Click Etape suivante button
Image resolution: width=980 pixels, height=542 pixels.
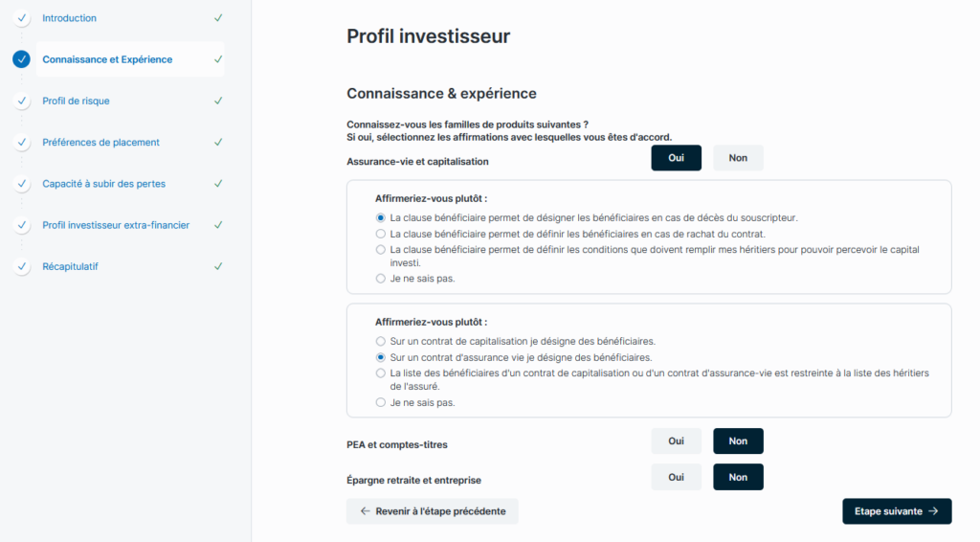[897, 511]
